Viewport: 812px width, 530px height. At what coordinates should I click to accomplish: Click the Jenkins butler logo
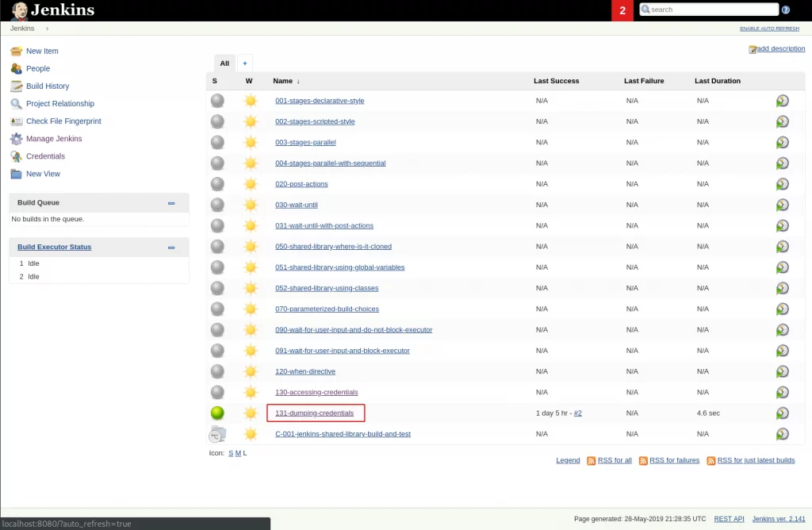19,11
